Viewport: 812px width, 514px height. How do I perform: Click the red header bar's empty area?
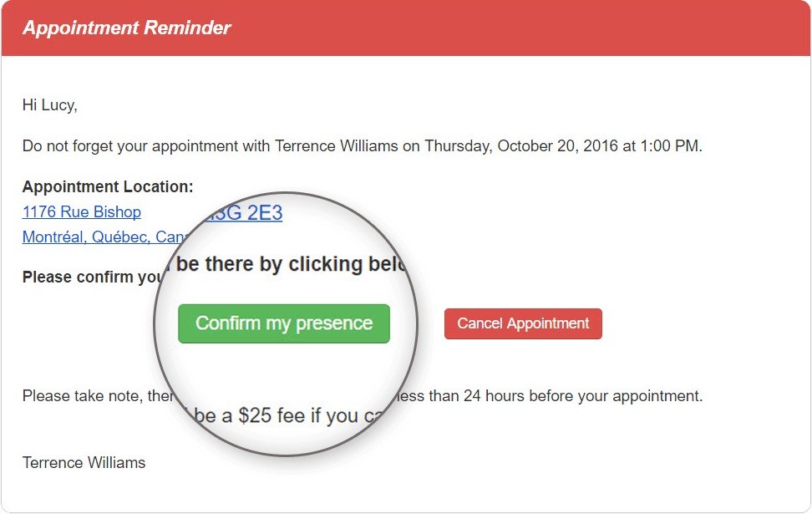pyautogui.click(x=518, y=28)
